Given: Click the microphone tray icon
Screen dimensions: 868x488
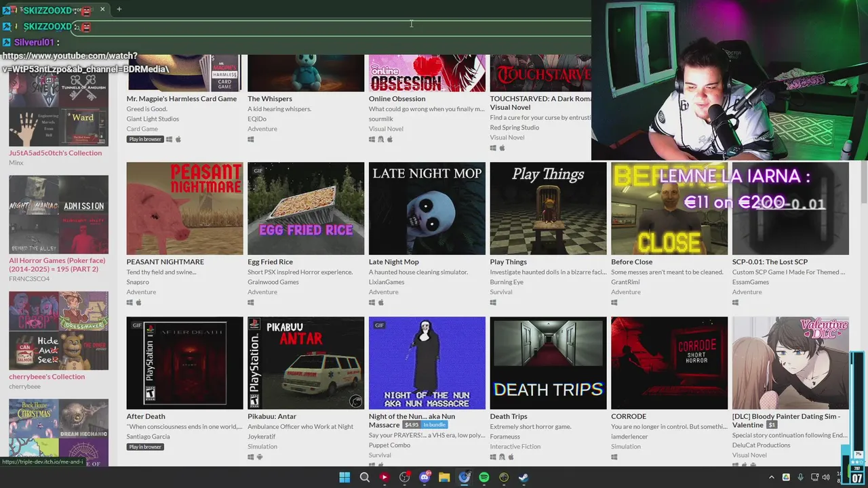Looking at the screenshot, I should [801, 477].
